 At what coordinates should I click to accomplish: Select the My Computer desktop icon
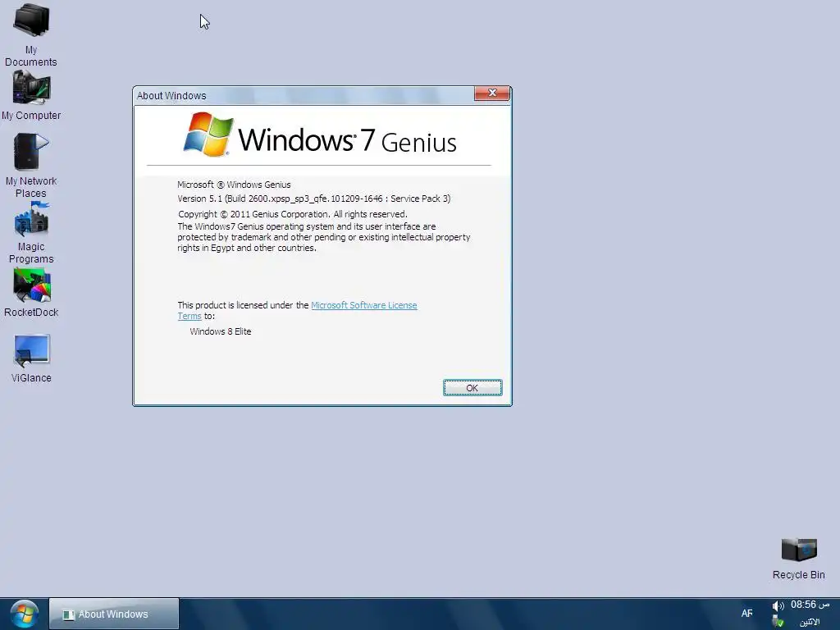[x=31, y=97]
